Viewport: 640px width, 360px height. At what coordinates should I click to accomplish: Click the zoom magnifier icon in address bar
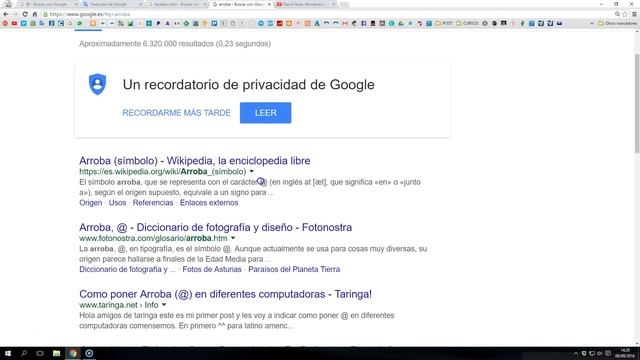click(x=617, y=14)
